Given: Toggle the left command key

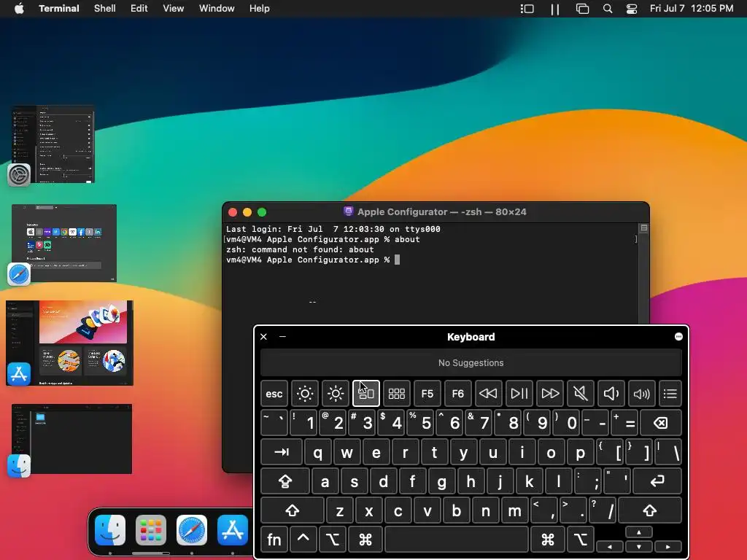Looking at the screenshot, I should 365,540.
